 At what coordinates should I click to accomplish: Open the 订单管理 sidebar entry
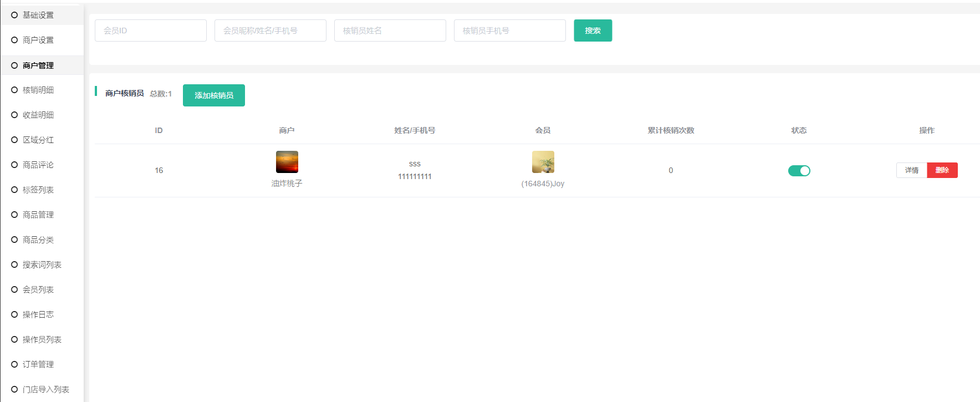pyautogui.click(x=38, y=364)
